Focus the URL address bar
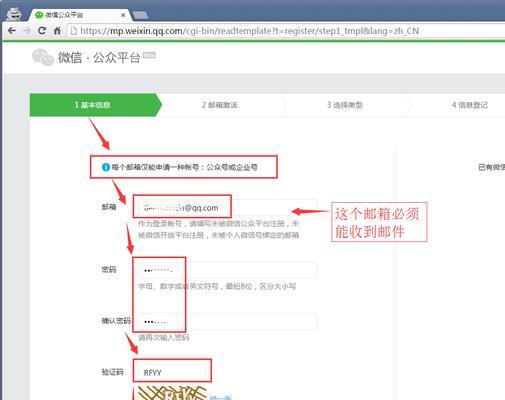This screenshot has width=505, height=400. tap(287, 31)
